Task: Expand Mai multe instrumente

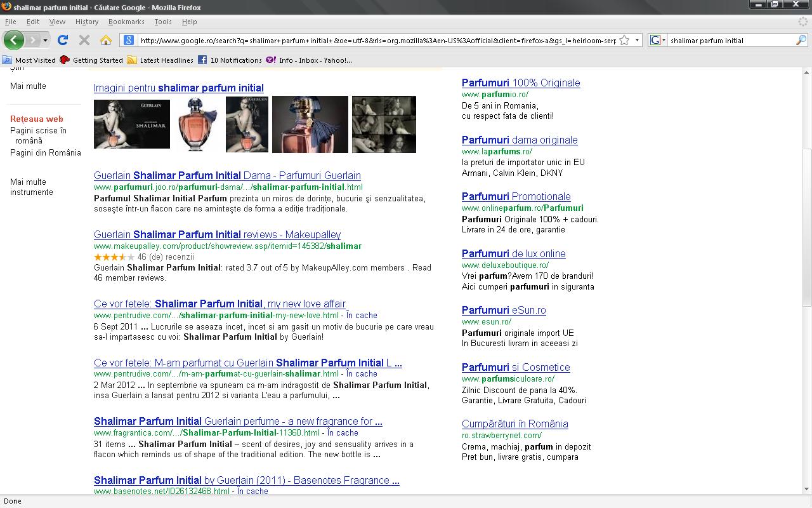Action: click(32, 187)
